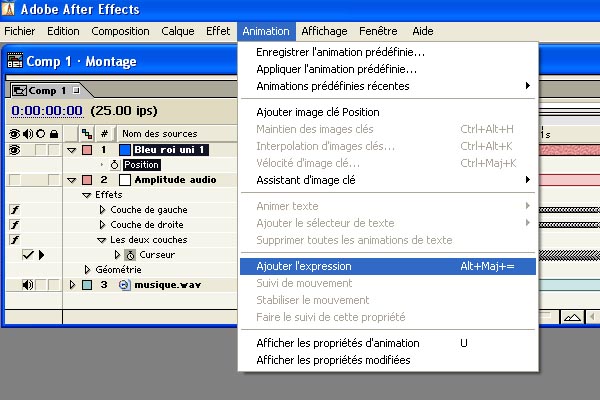
Task: Open the Edition menu
Action: point(63,31)
